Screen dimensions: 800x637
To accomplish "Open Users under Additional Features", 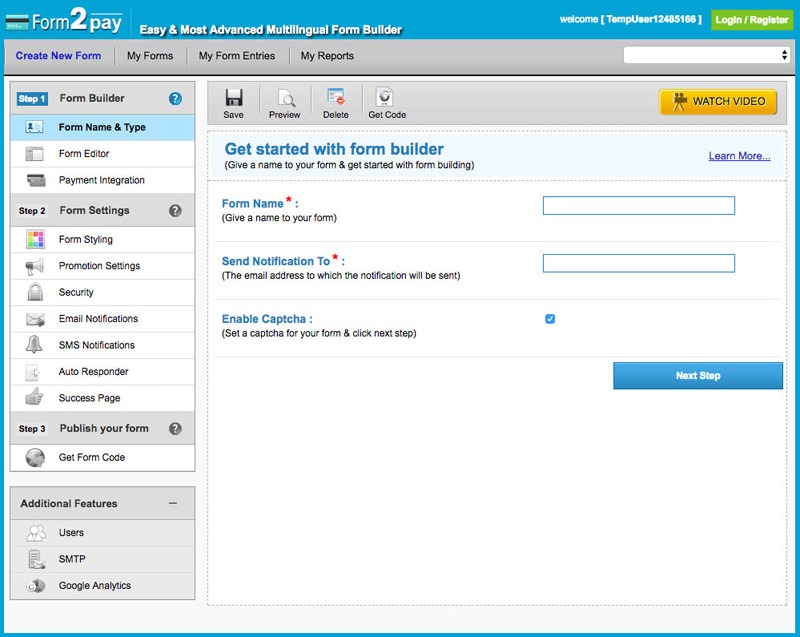I will [102, 533].
